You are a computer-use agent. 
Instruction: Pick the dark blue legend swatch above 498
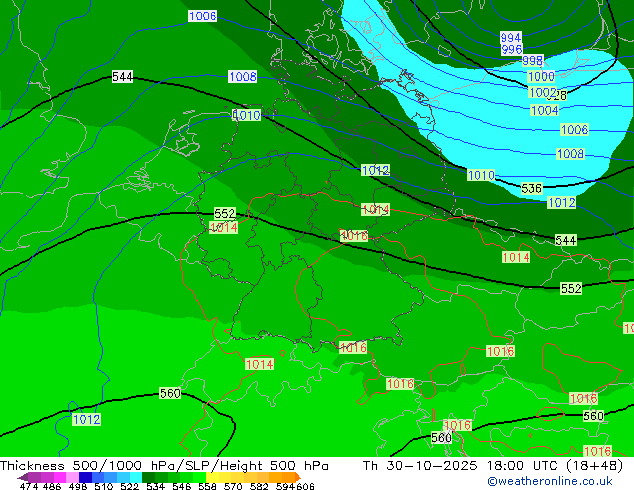coord(85,477)
